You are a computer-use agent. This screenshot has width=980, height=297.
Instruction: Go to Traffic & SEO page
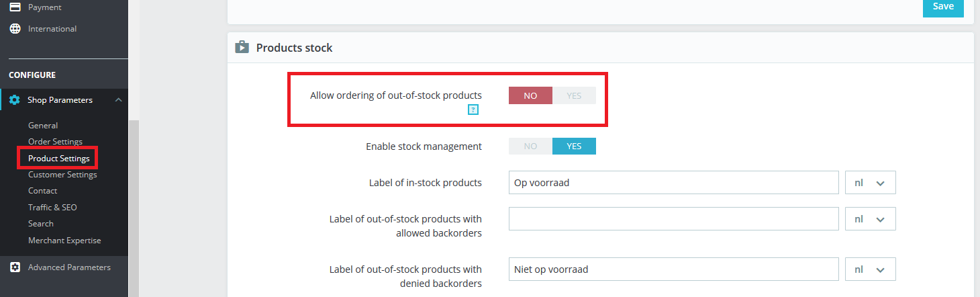tap(52, 208)
